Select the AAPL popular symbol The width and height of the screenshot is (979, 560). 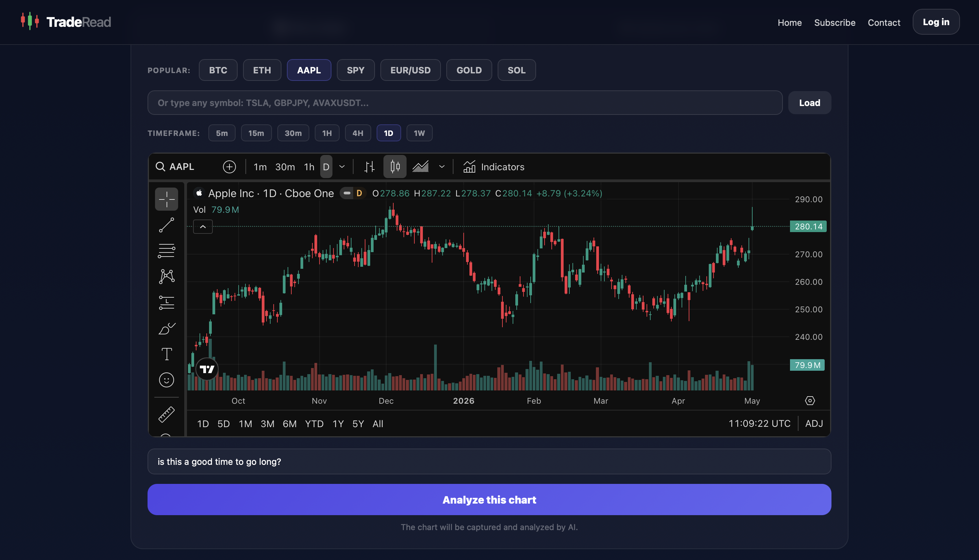pos(309,70)
